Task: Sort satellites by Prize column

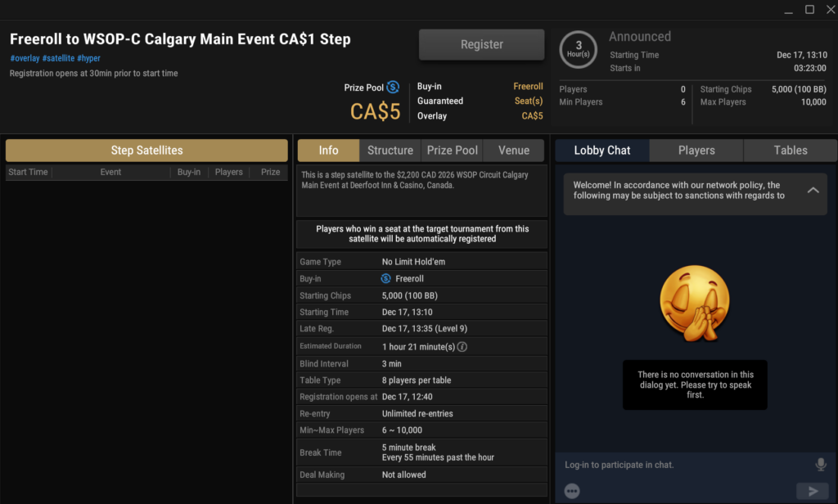Action: click(x=270, y=172)
